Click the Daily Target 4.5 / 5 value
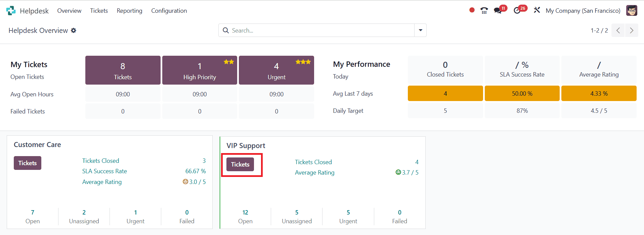 [599, 111]
